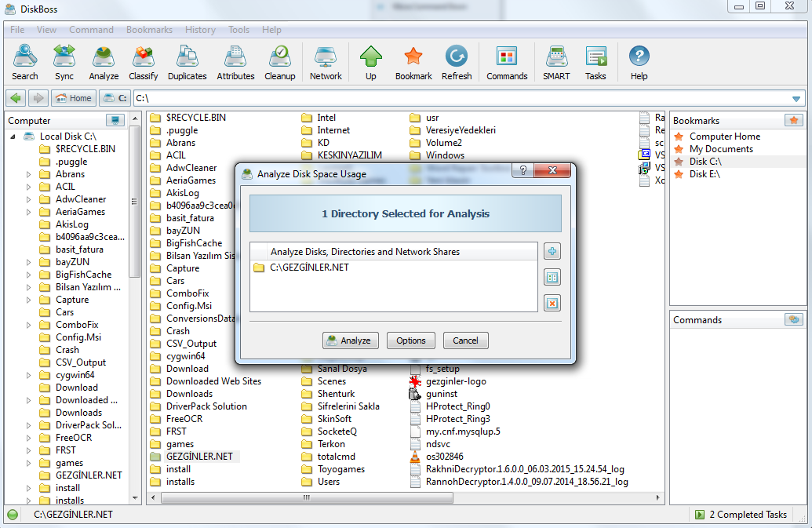Open the Sync tool
This screenshot has height=528, width=812.
point(64,63)
